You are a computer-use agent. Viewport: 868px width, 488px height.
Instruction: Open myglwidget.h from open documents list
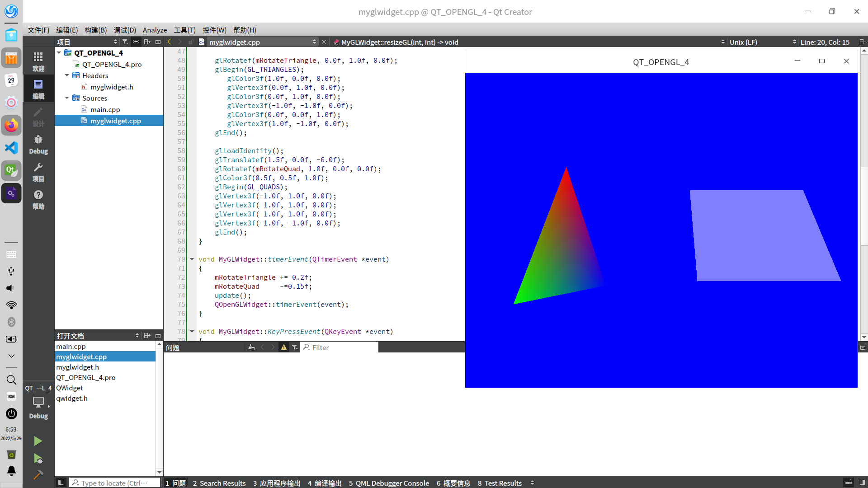pyautogui.click(x=77, y=367)
